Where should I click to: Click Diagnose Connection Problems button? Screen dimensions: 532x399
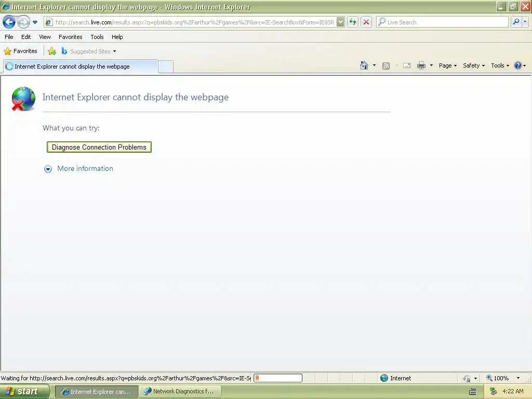99,147
